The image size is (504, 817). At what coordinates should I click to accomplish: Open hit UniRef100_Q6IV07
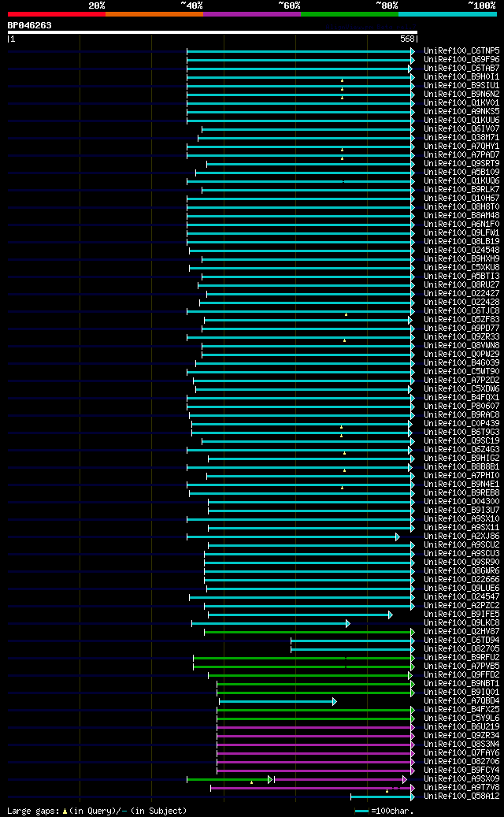tap(461, 128)
